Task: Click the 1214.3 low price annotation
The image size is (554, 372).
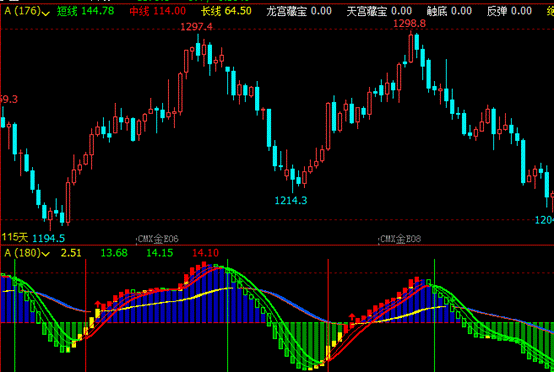Action: pyautogui.click(x=291, y=201)
